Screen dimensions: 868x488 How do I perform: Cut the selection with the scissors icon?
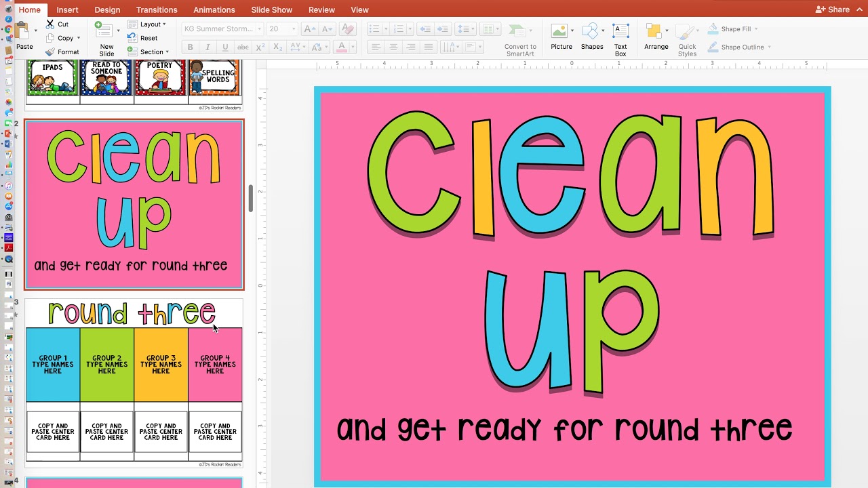tap(50, 24)
